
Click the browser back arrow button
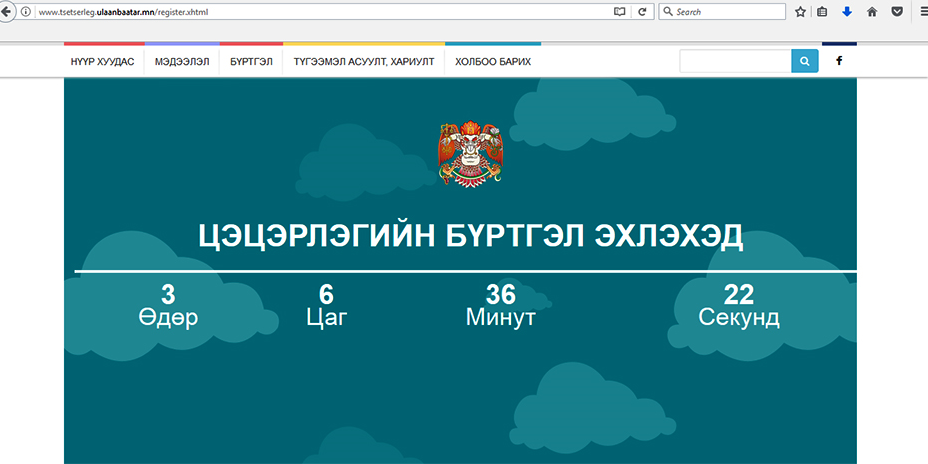tap(7, 12)
